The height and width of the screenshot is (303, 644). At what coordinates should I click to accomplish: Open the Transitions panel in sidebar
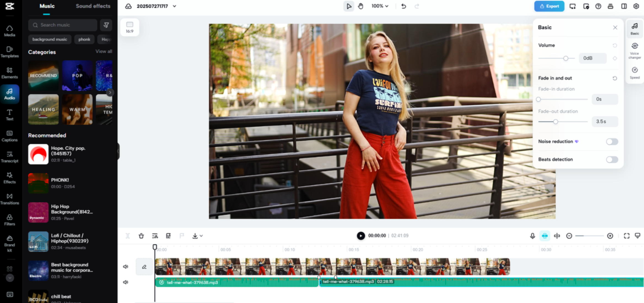10,199
